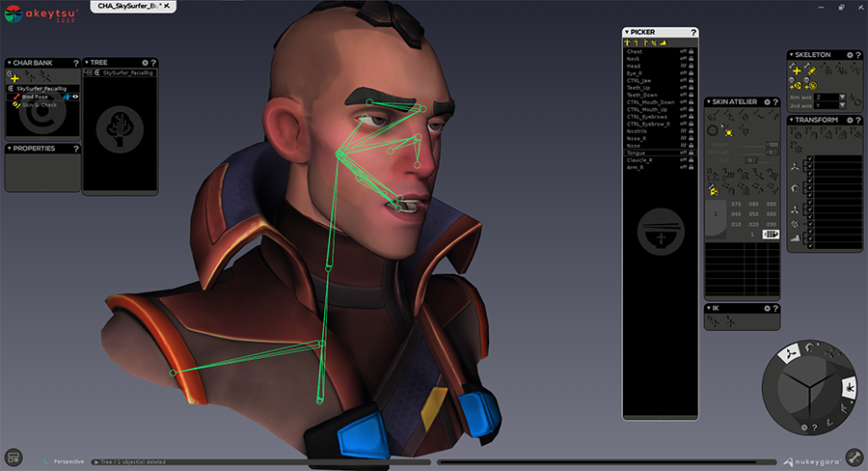The image size is (868, 471).
Task: Click the yellow insert joint icon in Skeleton
Action: click(x=811, y=70)
